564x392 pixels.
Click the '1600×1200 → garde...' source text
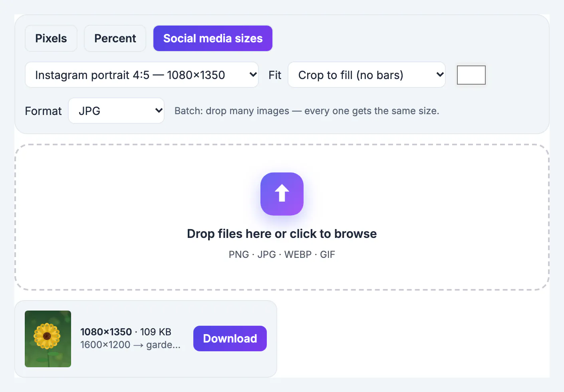click(x=130, y=344)
